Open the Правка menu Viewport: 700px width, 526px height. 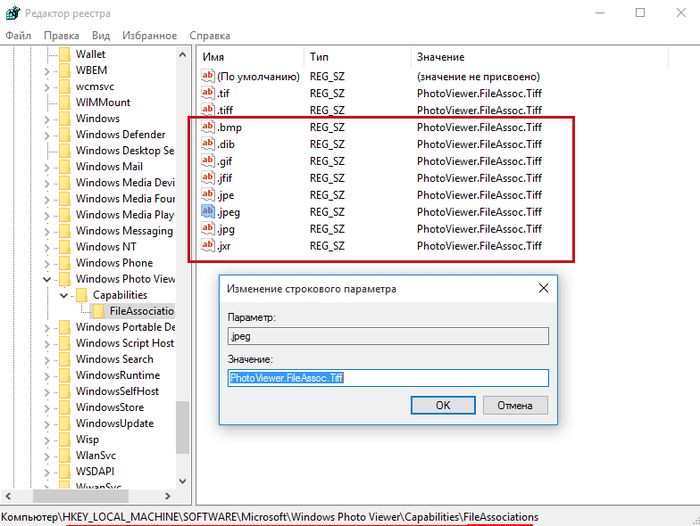(x=62, y=35)
